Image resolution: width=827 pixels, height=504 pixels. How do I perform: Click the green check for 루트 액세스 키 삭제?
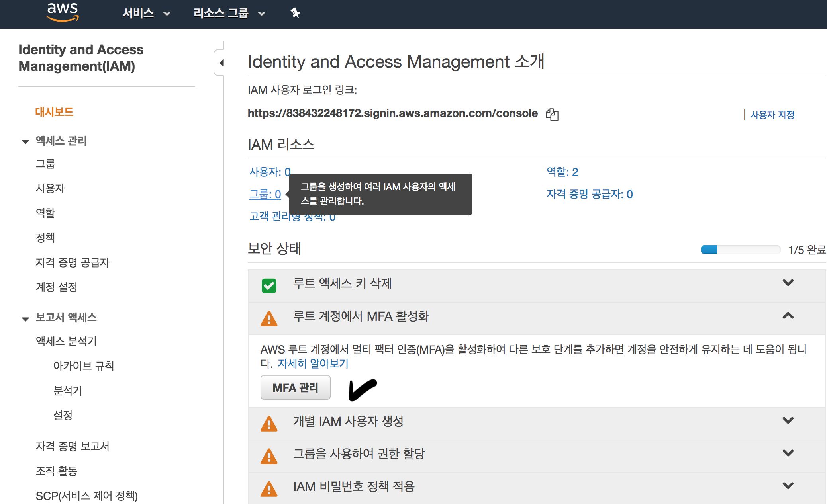(x=269, y=285)
